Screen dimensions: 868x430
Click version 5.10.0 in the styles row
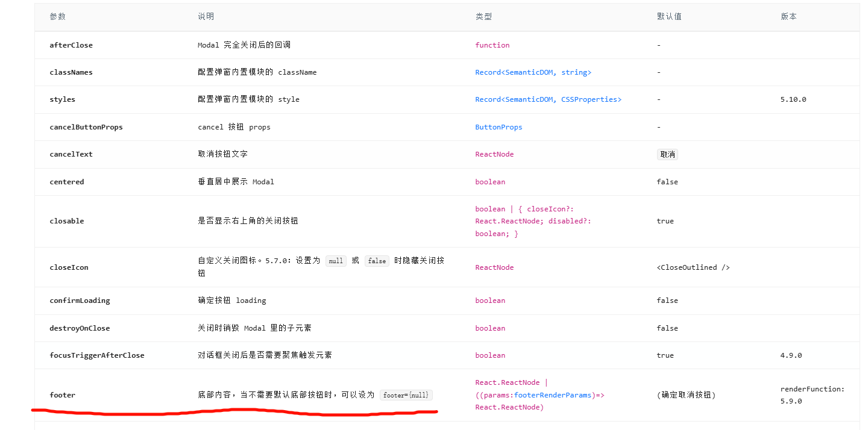tap(793, 99)
